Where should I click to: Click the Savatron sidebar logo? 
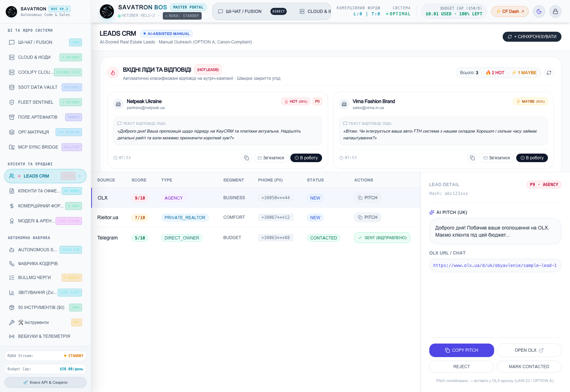(x=11, y=11)
